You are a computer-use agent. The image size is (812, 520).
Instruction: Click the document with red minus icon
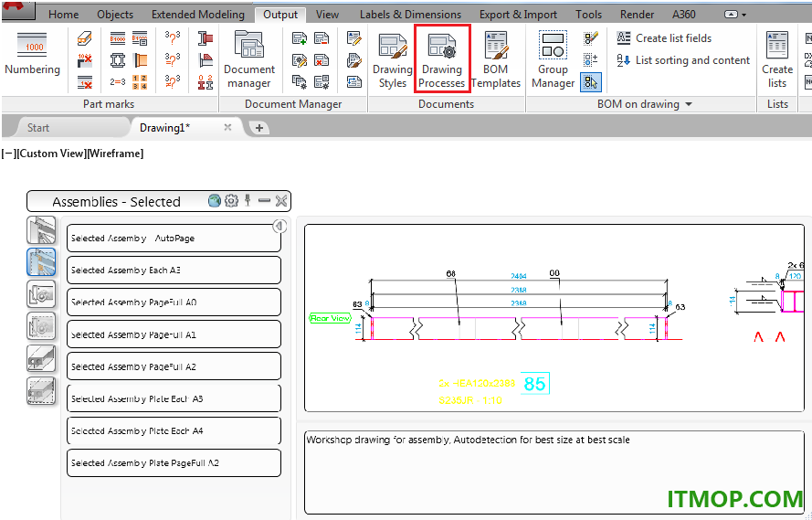coord(322,38)
